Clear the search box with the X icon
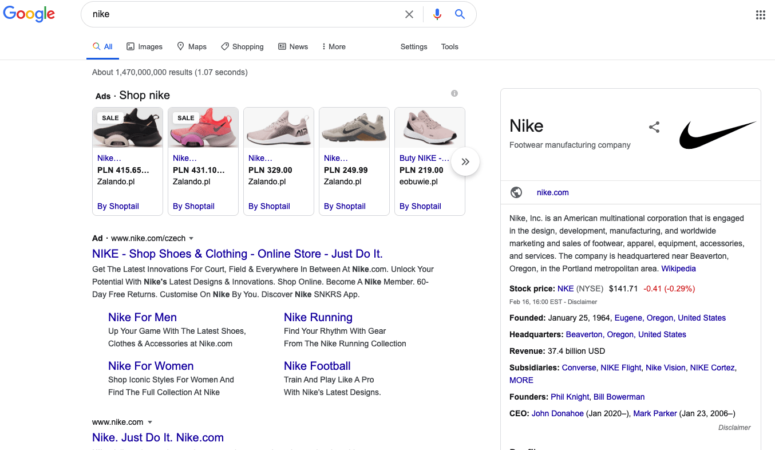 click(409, 14)
